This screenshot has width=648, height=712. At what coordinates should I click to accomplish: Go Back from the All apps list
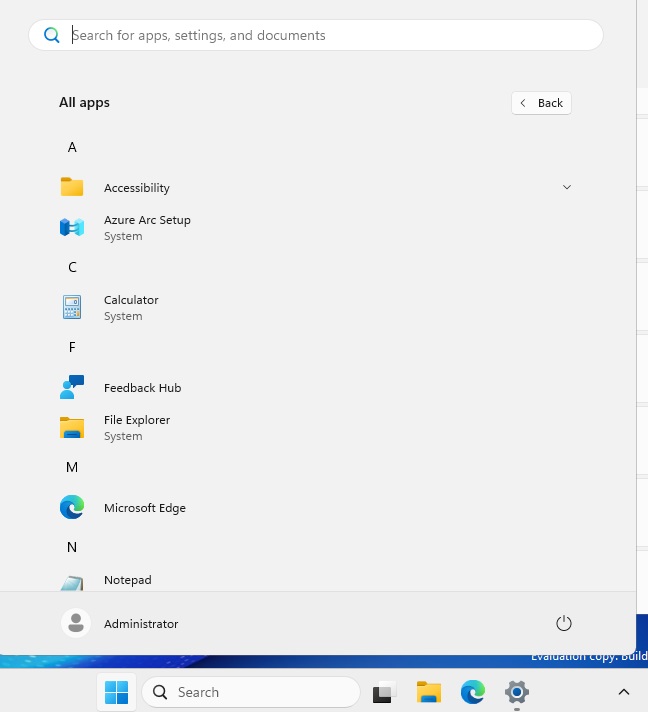[x=541, y=103]
